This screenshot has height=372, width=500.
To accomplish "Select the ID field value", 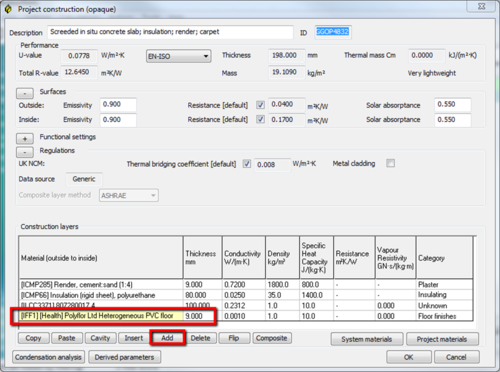I will pyautogui.click(x=332, y=32).
